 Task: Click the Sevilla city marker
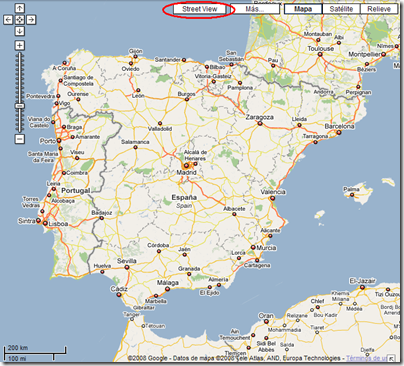pyautogui.click(x=127, y=267)
